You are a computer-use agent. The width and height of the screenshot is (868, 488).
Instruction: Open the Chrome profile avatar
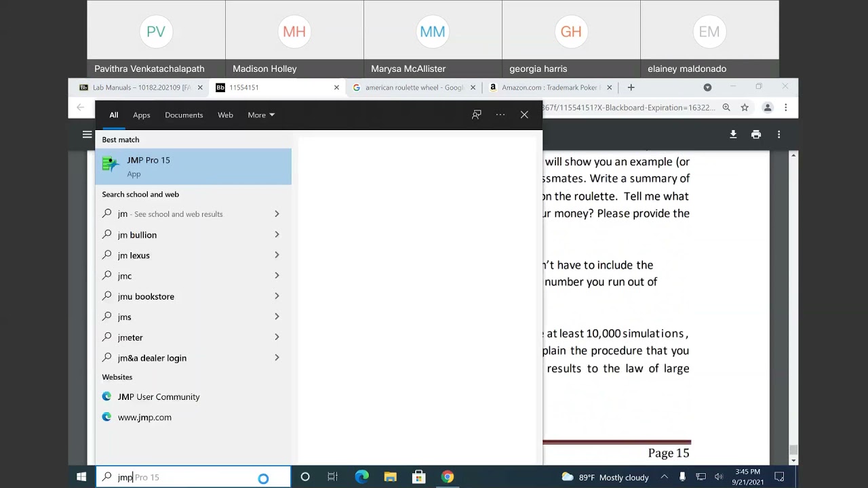[x=768, y=107]
